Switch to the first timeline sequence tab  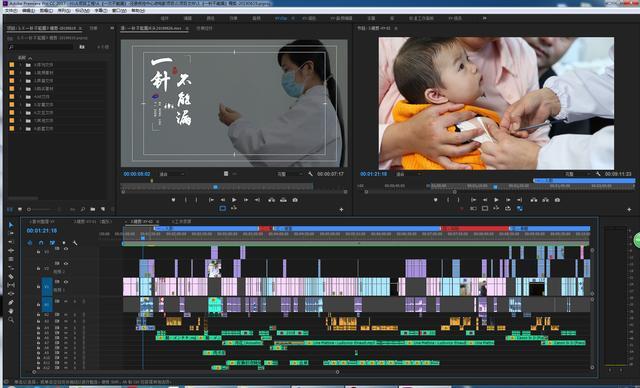coord(42,222)
